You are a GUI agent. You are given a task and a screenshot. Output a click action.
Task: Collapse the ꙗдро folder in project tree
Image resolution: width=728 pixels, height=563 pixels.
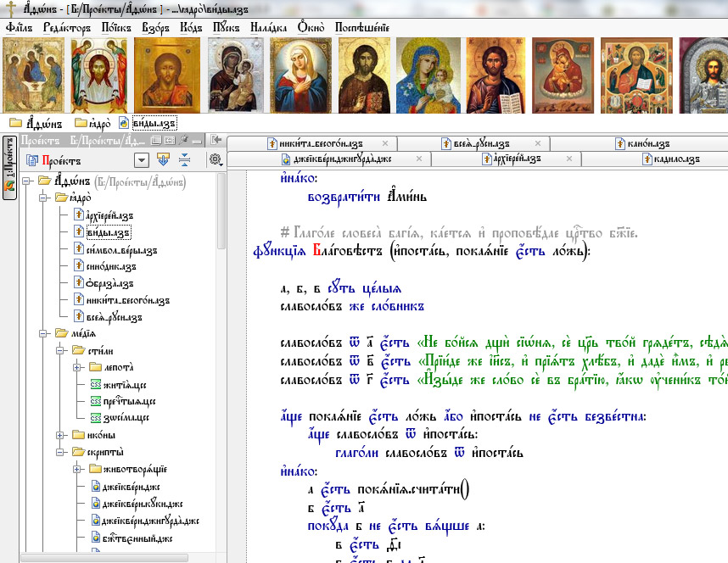pyautogui.click(x=43, y=198)
